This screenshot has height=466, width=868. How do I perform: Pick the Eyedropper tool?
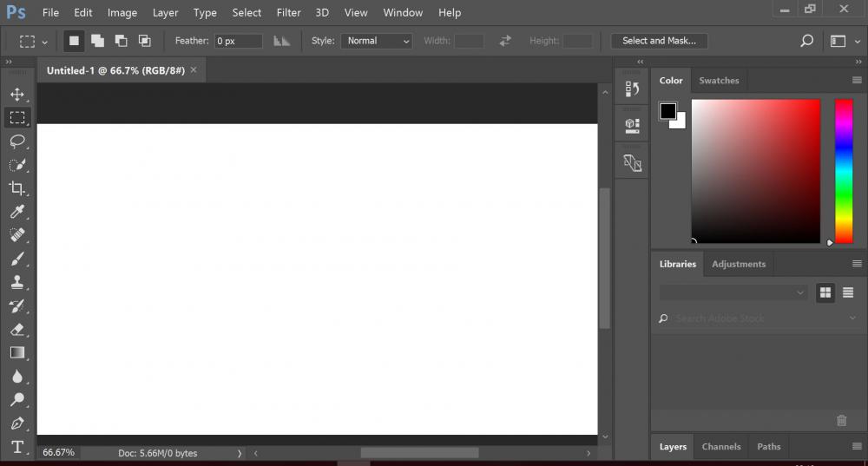coord(16,212)
